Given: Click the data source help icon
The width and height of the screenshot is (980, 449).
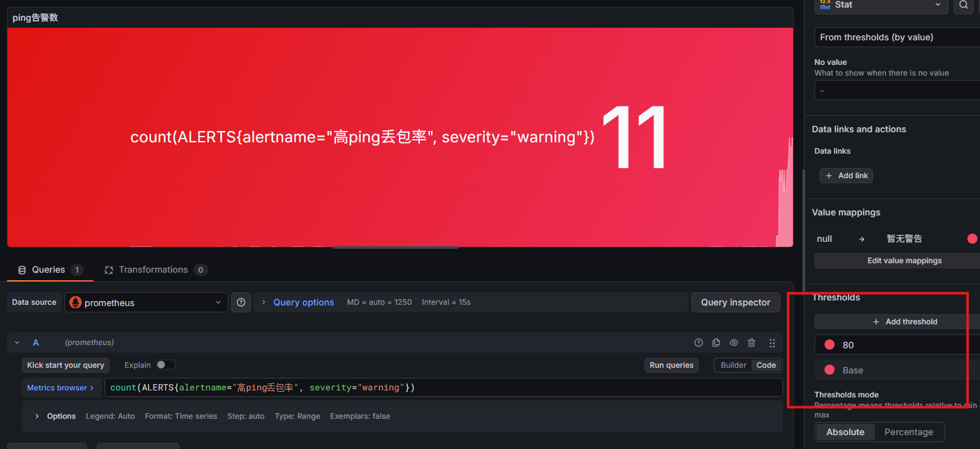Looking at the screenshot, I should pos(241,302).
